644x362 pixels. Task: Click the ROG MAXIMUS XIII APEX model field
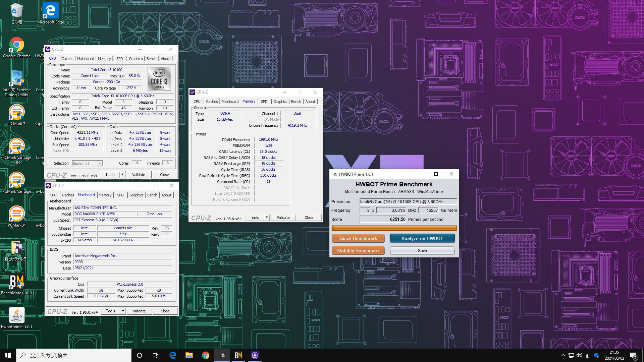tap(105, 214)
